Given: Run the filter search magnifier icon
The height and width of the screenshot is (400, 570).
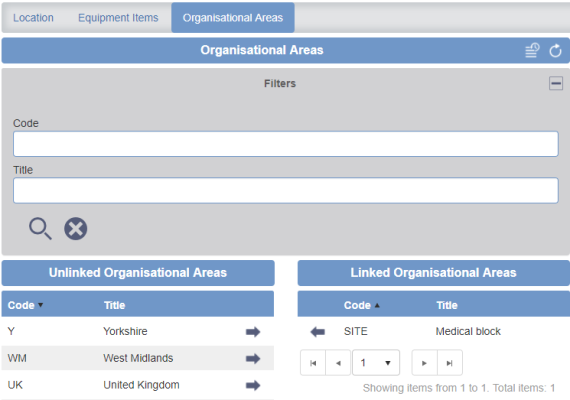Looking at the screenshot, I should tap(40, 229).
